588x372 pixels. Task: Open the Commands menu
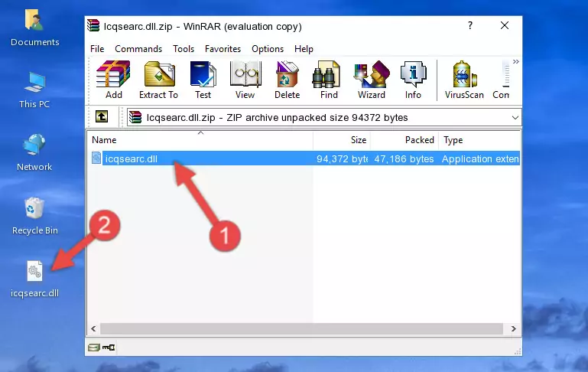(138, 49)
